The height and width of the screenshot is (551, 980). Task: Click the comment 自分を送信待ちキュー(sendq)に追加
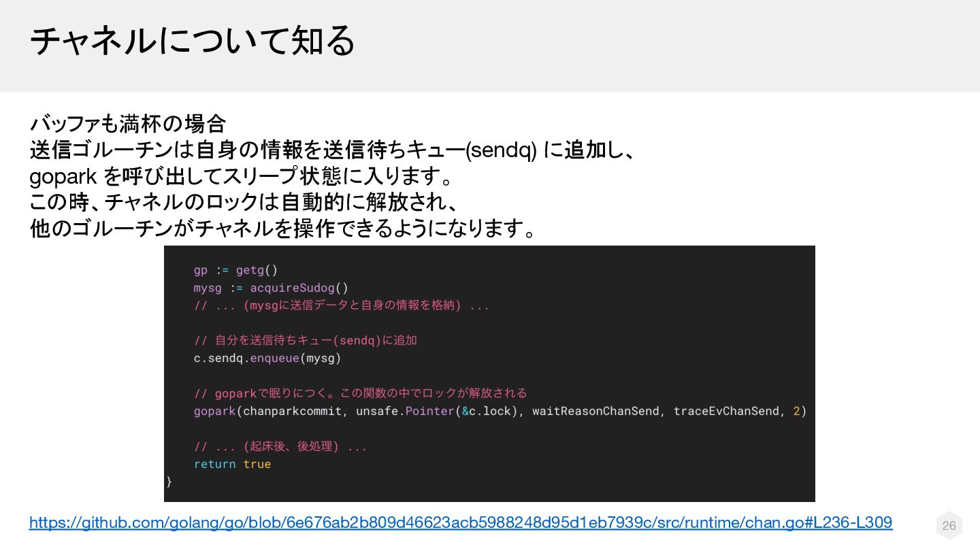click(x=306, y=340)
